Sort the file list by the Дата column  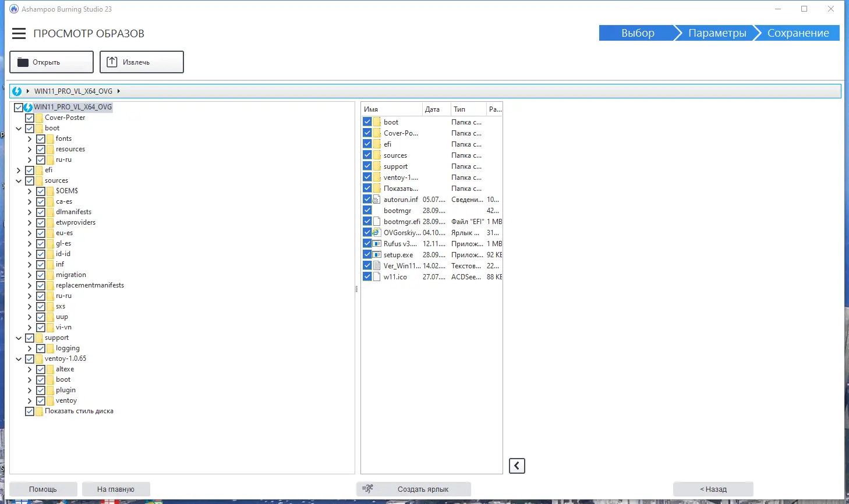click(x=436, y=109)
